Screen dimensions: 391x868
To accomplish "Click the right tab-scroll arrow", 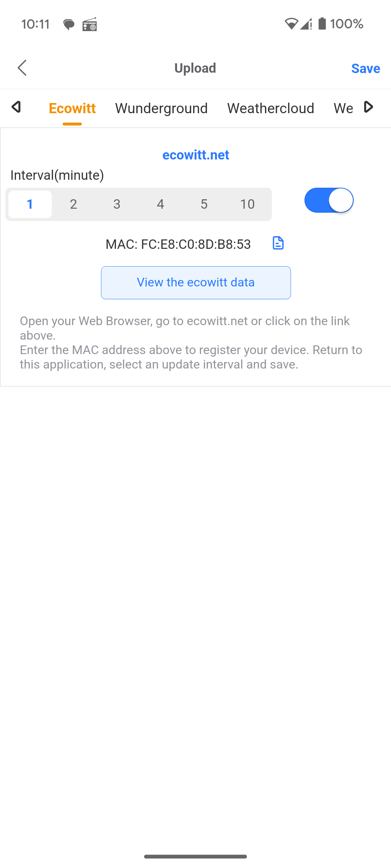I will (x=368, y=107).
